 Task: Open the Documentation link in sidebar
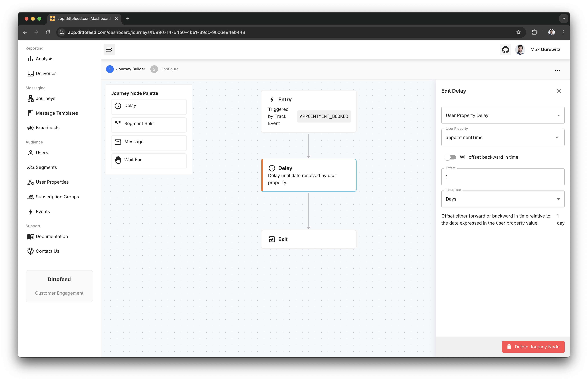pyautogui.click(x=52, y=237)
